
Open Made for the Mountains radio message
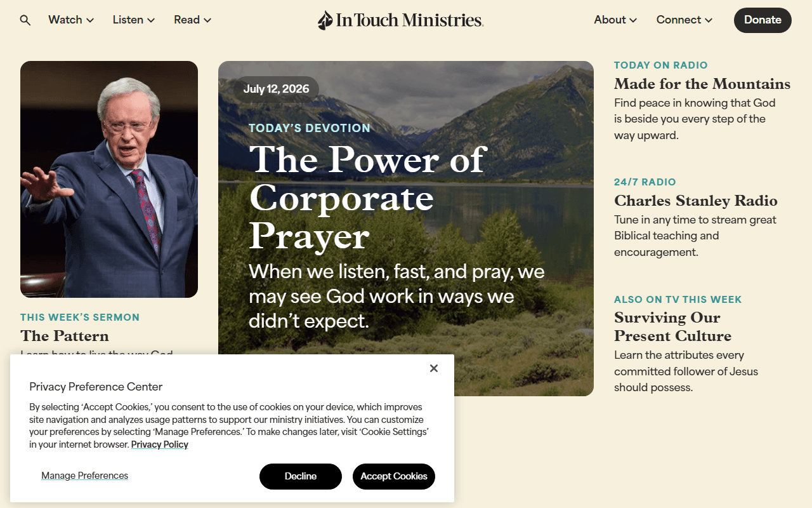[x=702, y=84]
